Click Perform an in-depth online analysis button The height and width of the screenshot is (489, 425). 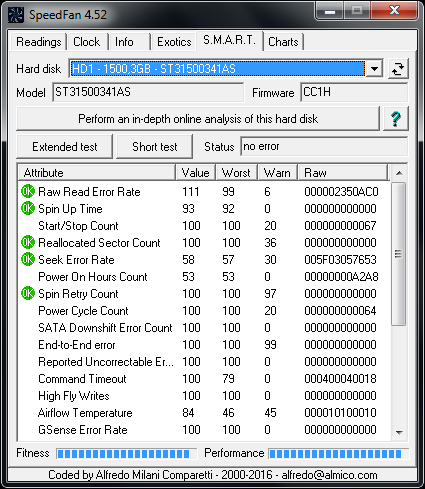point(198,119)
